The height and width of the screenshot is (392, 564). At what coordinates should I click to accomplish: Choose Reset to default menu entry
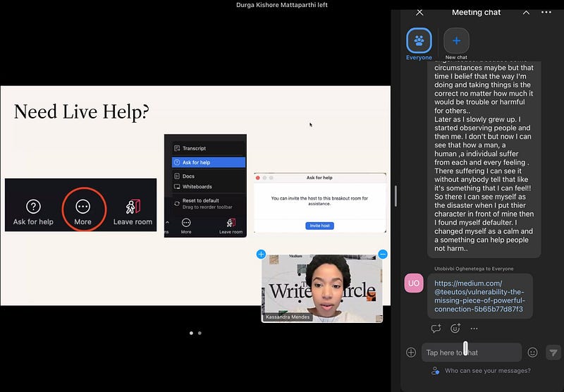click(208, 204)
